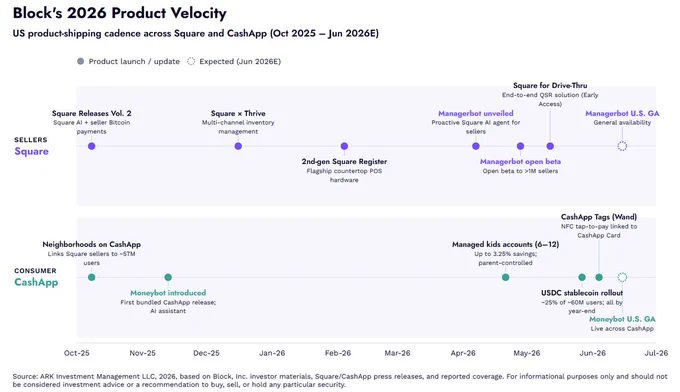Click the Managerbot open beta title
The image size is (680, 392).
click(x=520, y=161)
